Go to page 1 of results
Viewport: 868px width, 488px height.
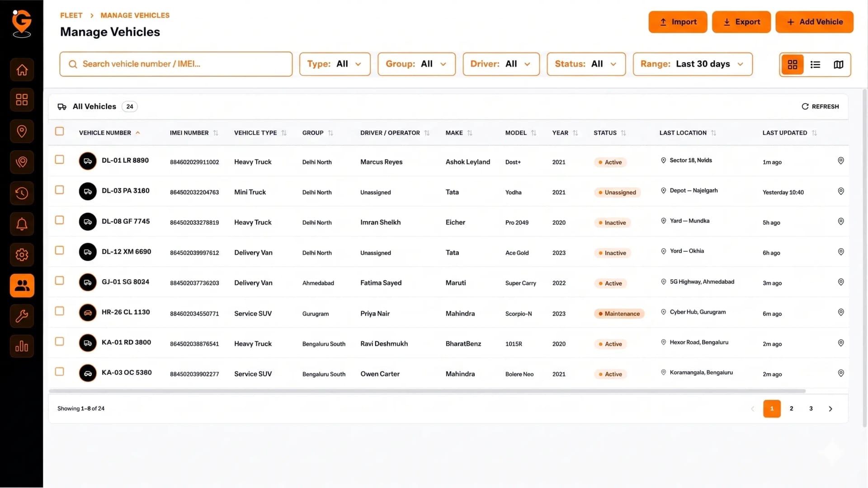[x=772, y=409]
